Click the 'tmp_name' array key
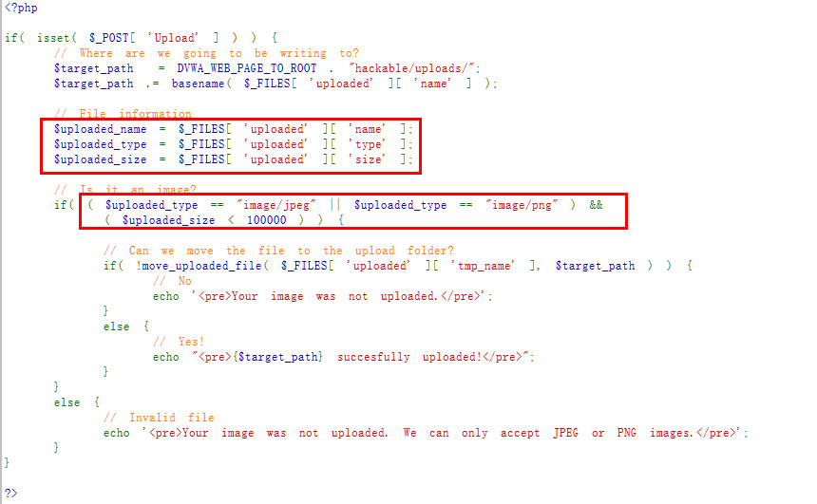 pos(483,266)
